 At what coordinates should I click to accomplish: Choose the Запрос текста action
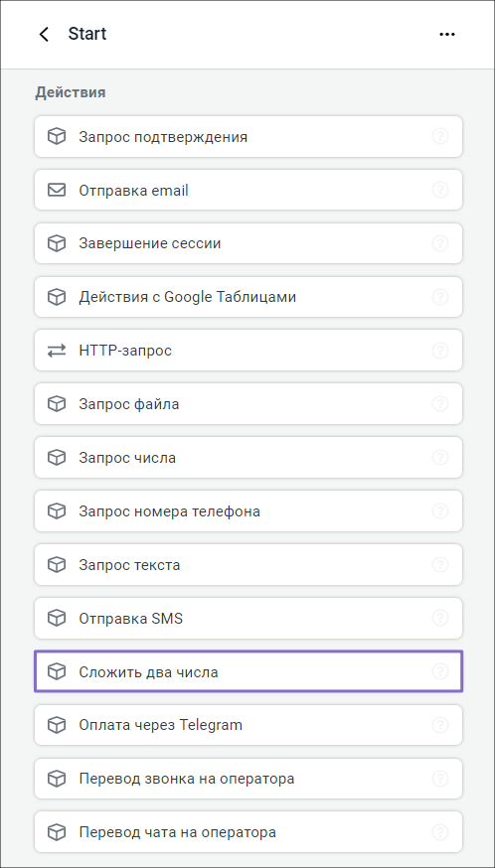click(248, 565)
